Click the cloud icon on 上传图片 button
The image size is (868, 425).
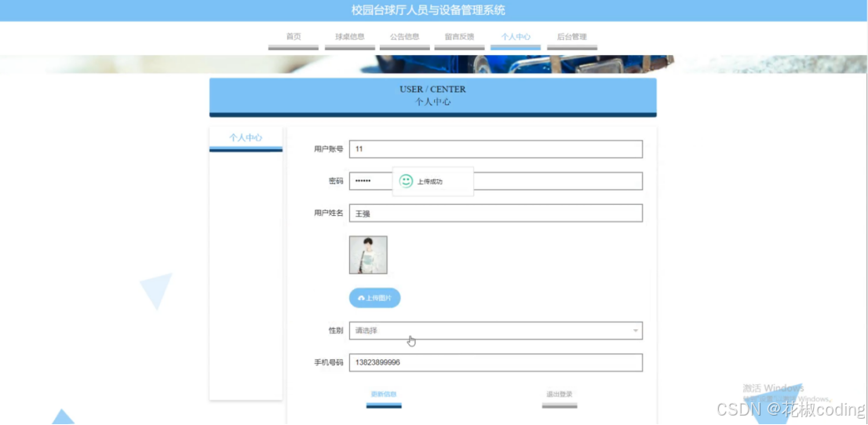coord(362,298)
